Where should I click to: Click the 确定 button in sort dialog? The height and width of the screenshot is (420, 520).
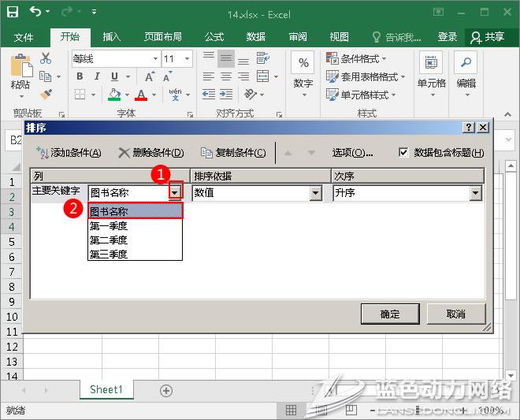coord(390,314)
